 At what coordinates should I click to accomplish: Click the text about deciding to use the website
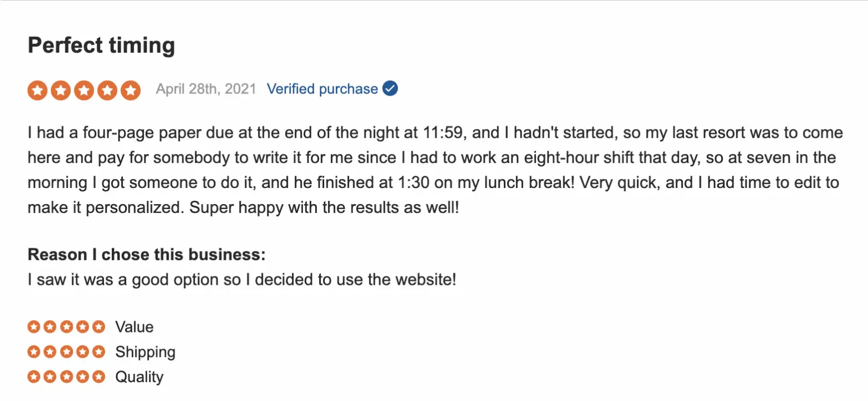[242, 279]
